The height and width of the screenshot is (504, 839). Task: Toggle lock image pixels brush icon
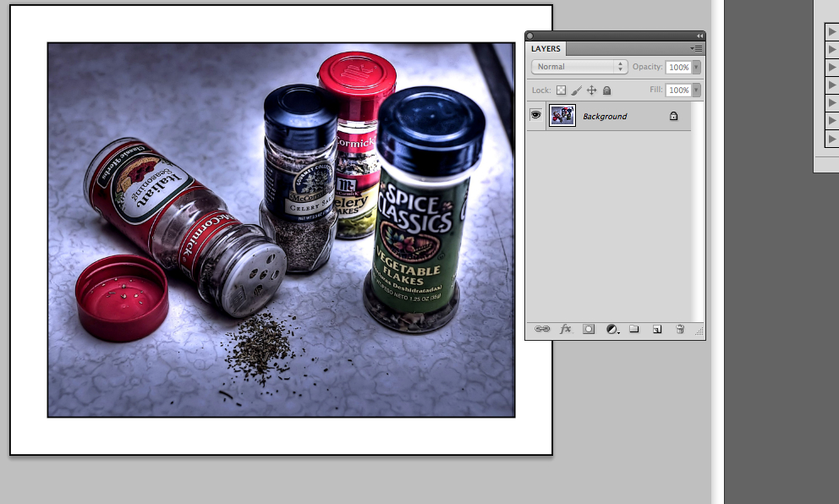click(x=576, y=90)
